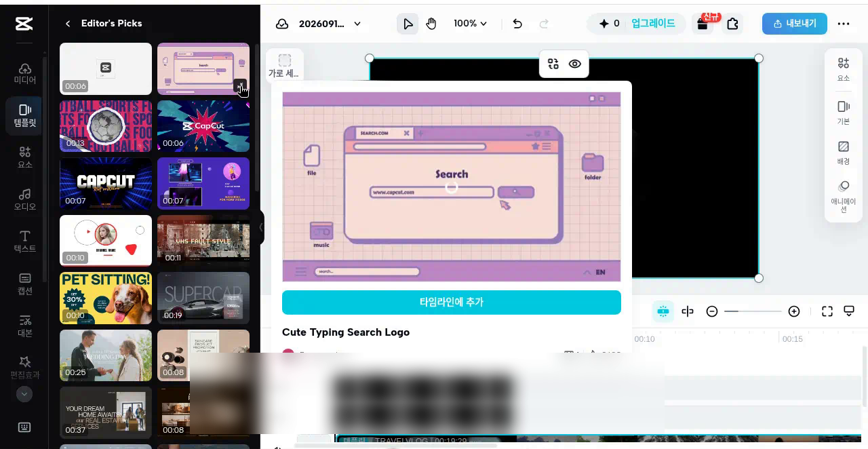
Task: Switch to the 템플릿 templates tab
Action: tap(24, 115)
